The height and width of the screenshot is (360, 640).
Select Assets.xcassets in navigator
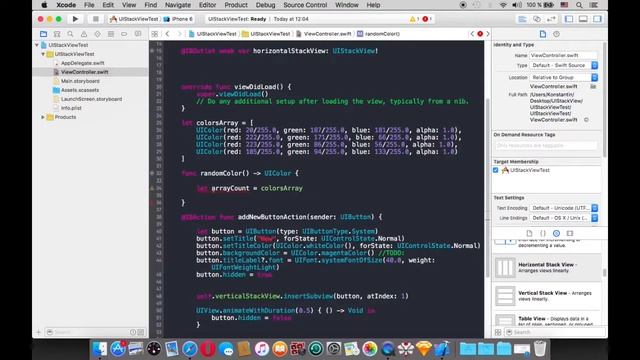80,90
